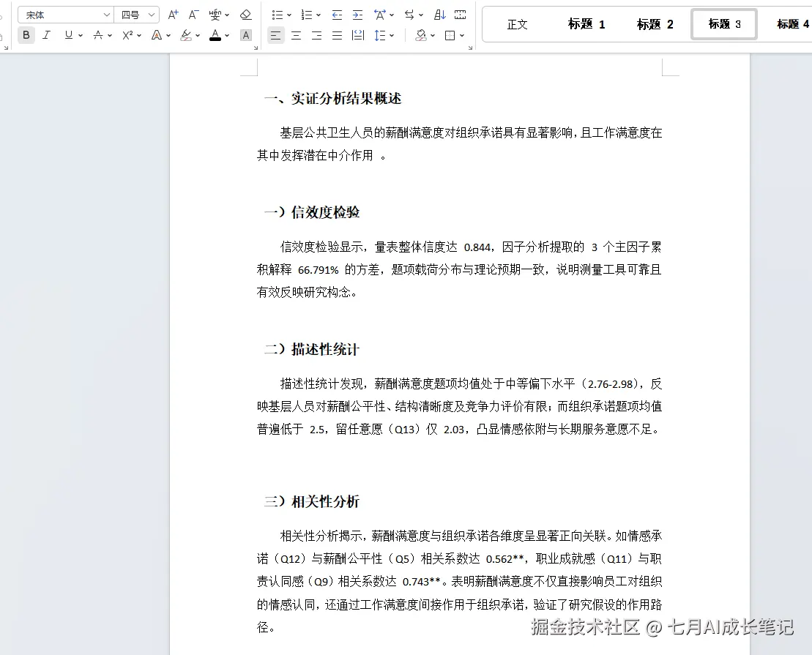Toggle character shading A icon
812x655 pixels.
(246, 35)
